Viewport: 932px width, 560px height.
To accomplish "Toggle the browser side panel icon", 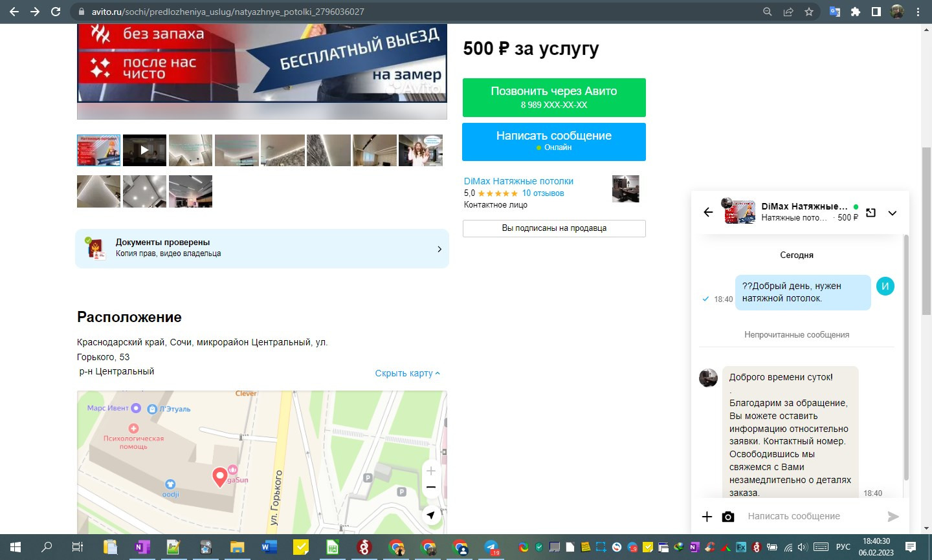I will pyautogui.click(x=876, y=12).
